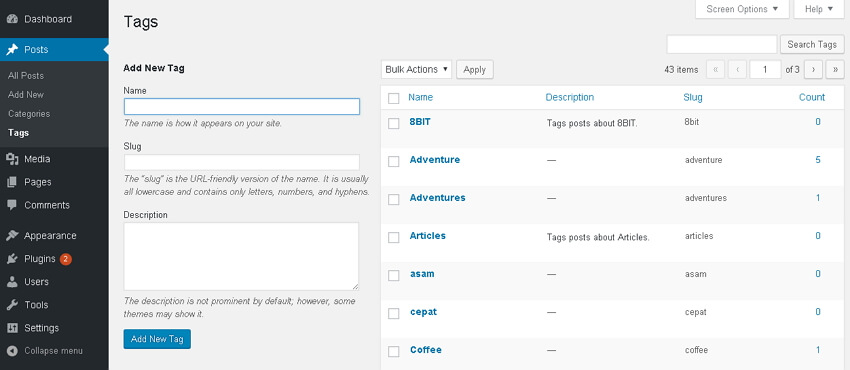This screenshot has height=370, width=850.
Task: Sort by Description column header
Action: [x=570, y=98]
